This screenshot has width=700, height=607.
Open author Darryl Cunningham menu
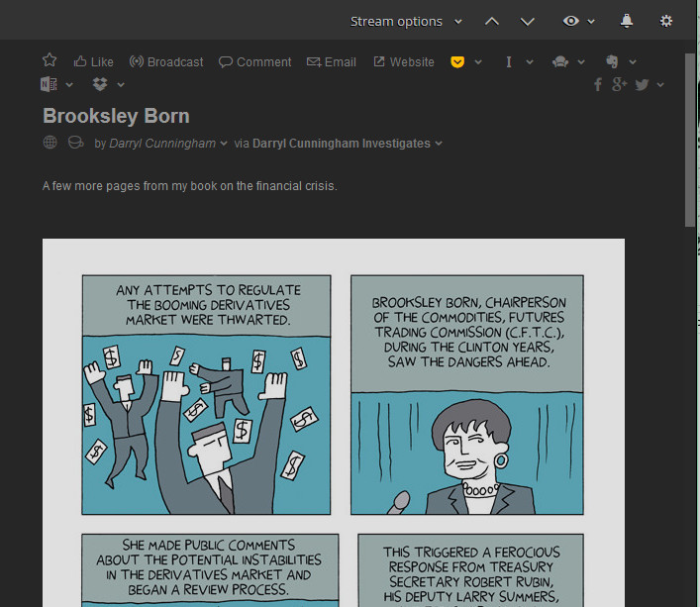(168, 144)
